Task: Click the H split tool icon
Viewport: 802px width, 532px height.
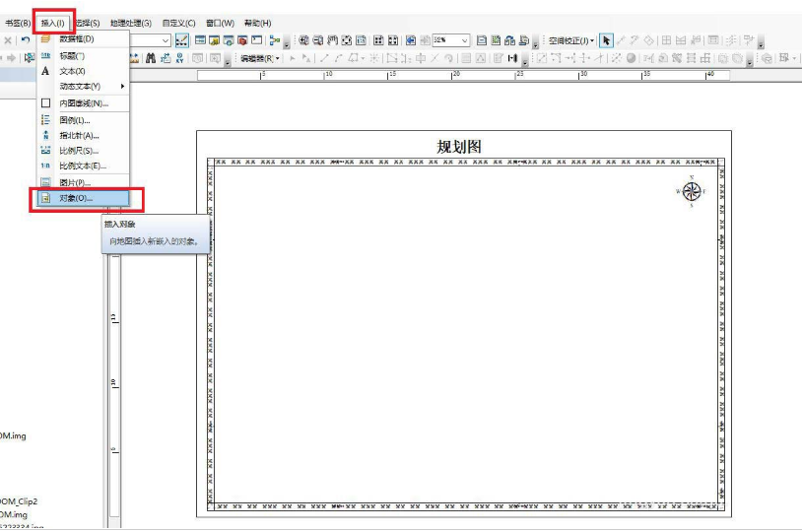Action: (x=512, y=58)
